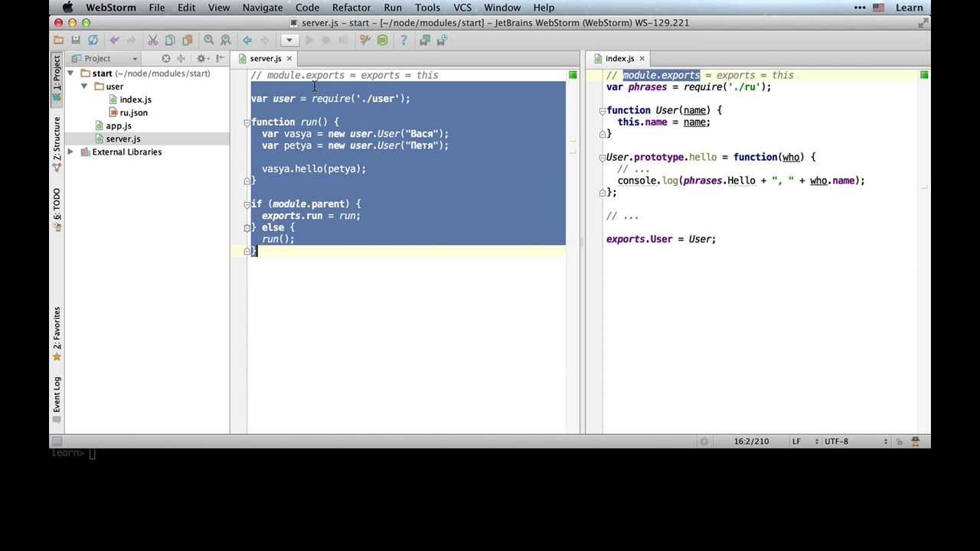Select ru.json in the project tree
The width and height of the screenshot is (980, 551).
pos(133,112)
